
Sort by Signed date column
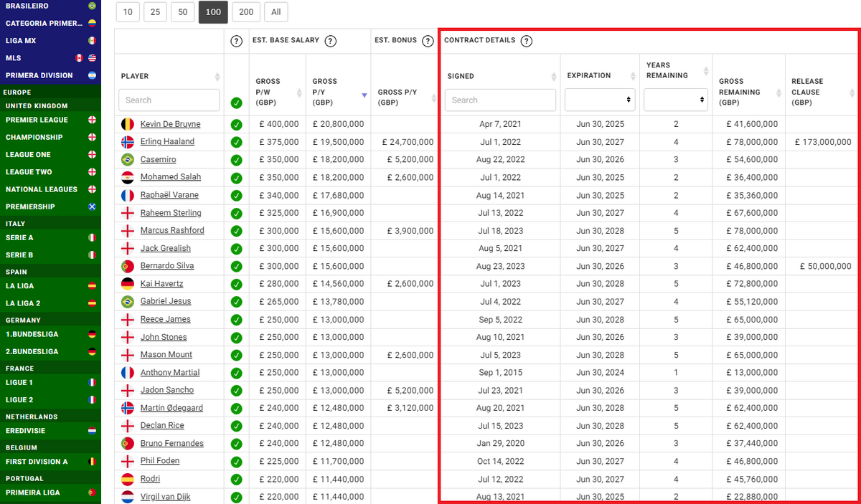point(554,77)
